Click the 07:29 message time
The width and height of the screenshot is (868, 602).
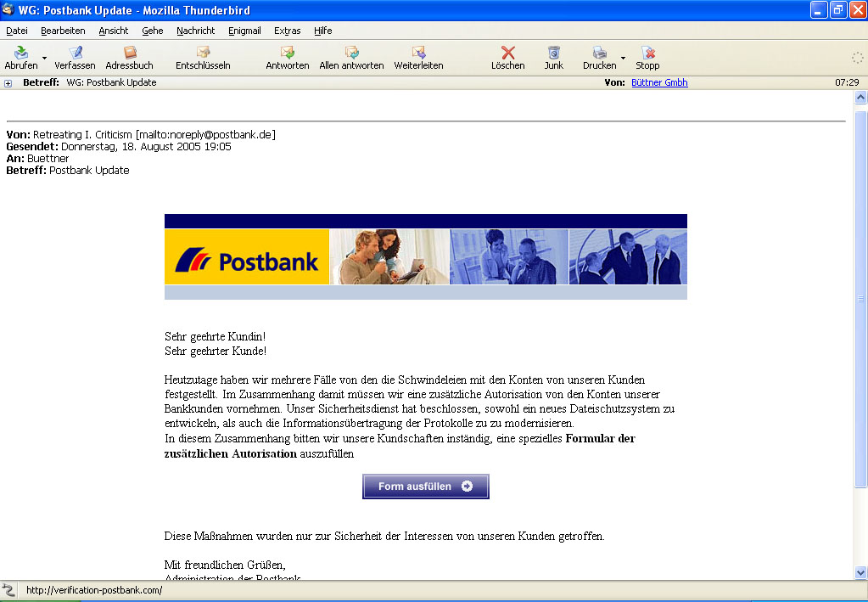(x=847, y=82)
